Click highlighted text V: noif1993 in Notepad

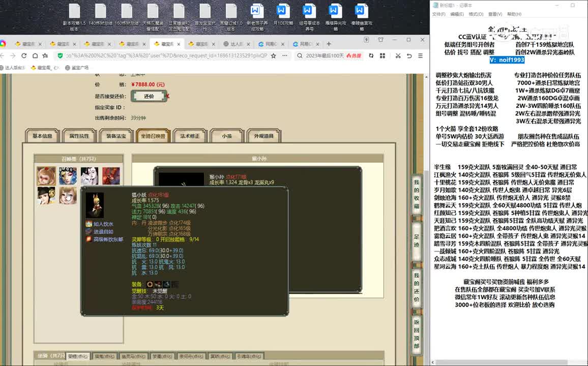(x=507, y=60)
